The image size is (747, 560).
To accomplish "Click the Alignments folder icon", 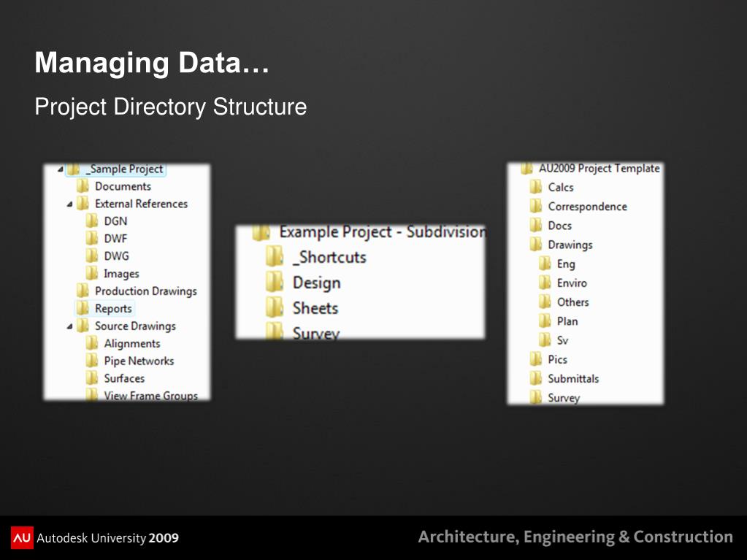I will (x=92, y=343).
